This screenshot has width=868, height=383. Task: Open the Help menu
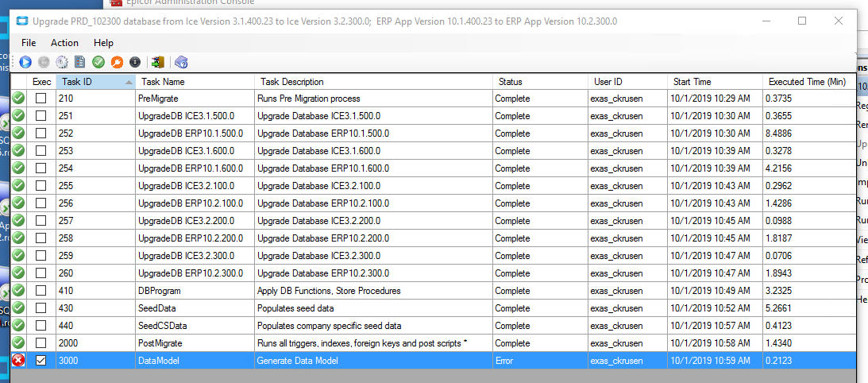[103, 43]
